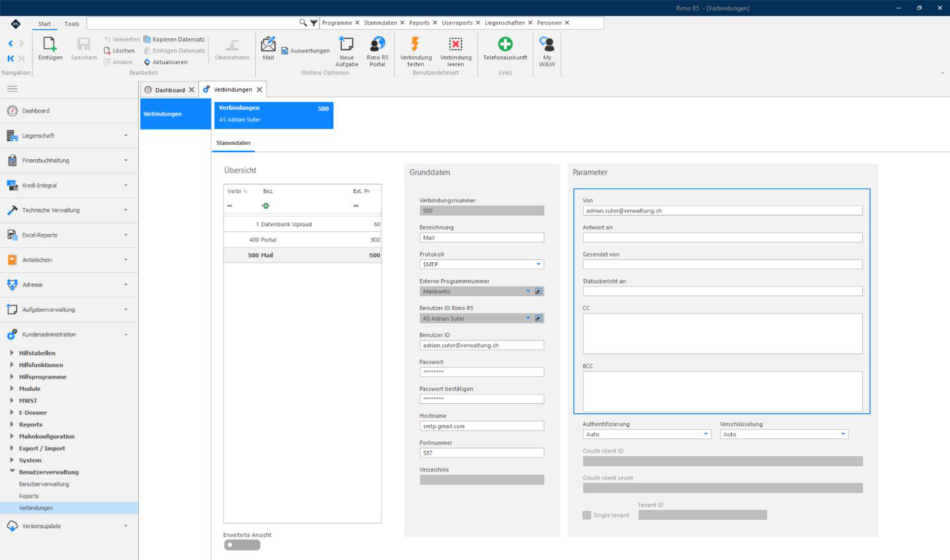Screen dimensions: 950x560
Task: Open the Protokoll SMTP dropdown
Action: 539,264
